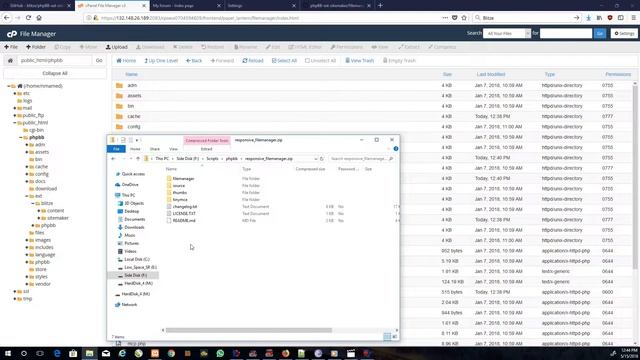Focus the search 'for' input field
Image resolution: width=640 pixels, height=360 pixels.
(x=566, y=33)
